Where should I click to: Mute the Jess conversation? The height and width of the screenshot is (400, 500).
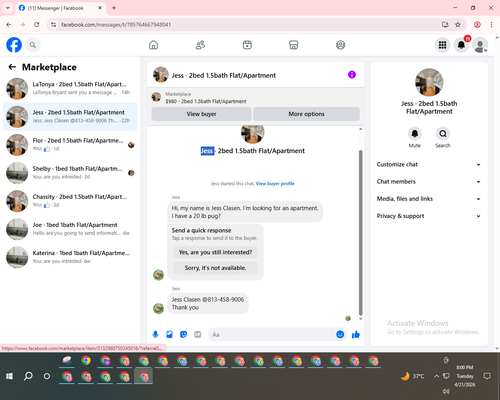click(x=414, y=134)
